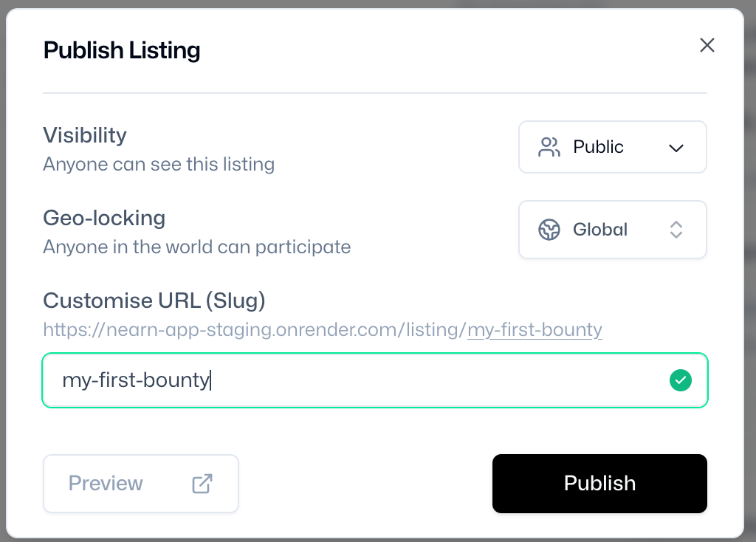Screen dimensions: 756x542
Task: Open the Public visibility dropdown
Action: click(x=612, y=147)
